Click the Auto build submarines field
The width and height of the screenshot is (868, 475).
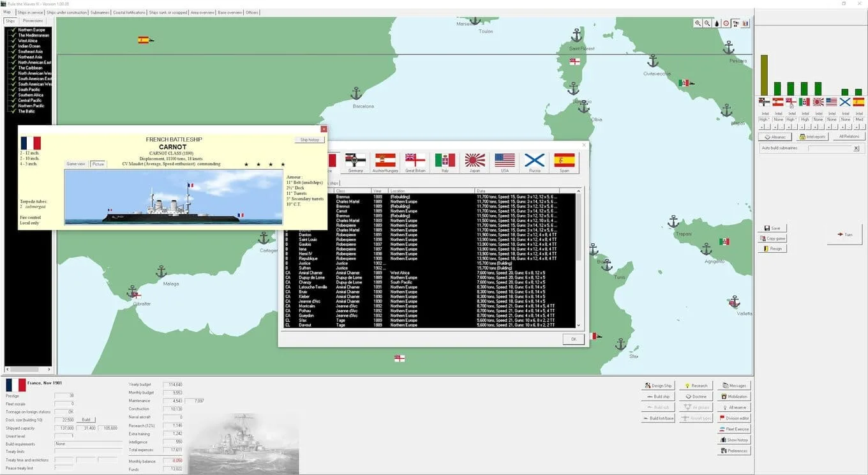[830, 148]
